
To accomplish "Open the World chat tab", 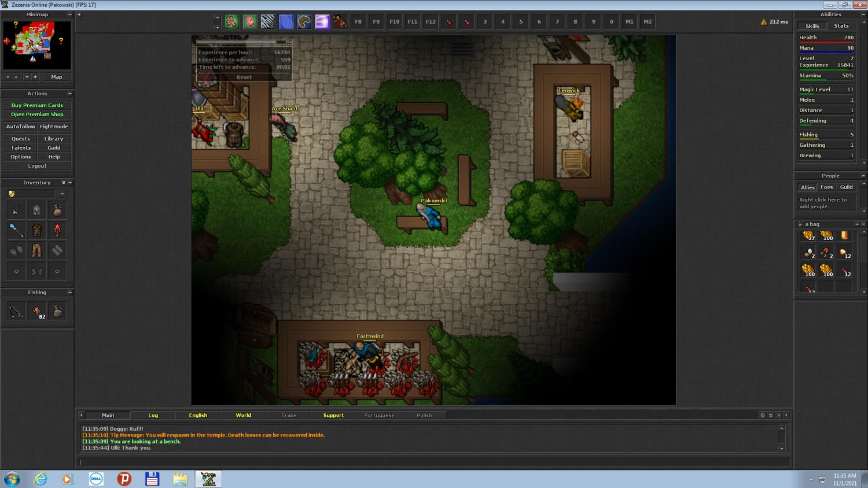I will tap(243, 415).
